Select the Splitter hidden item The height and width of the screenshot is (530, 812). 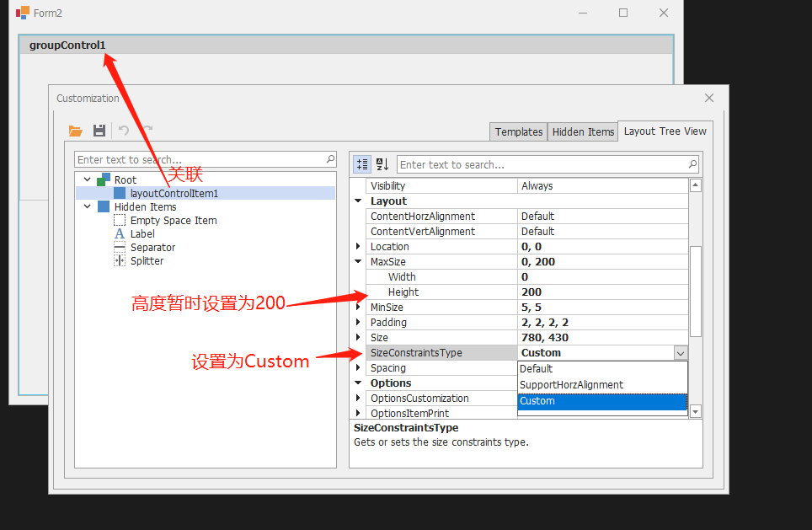(x=149, y=260)
